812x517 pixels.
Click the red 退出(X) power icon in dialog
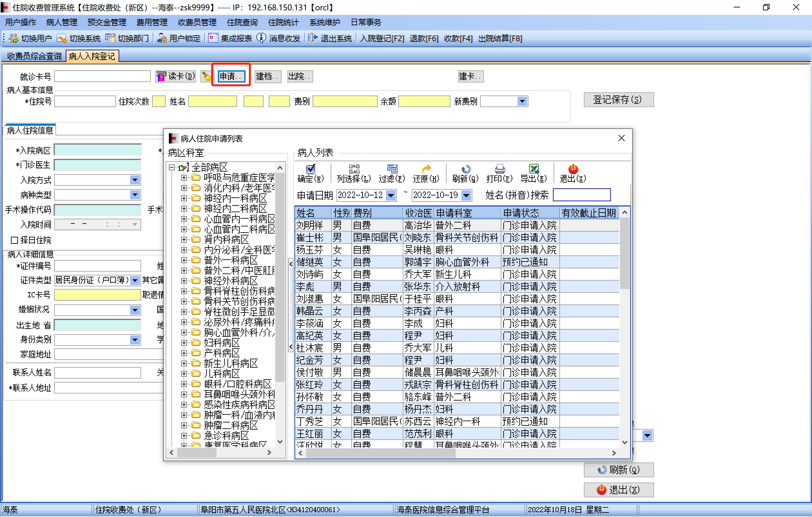click(573, 168)
